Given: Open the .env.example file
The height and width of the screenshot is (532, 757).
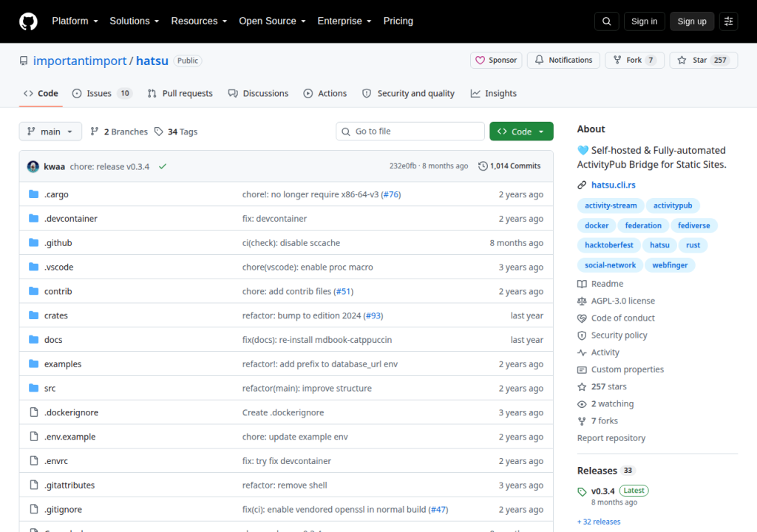Looking at the screenshot, I should click(x=70, y=437).
